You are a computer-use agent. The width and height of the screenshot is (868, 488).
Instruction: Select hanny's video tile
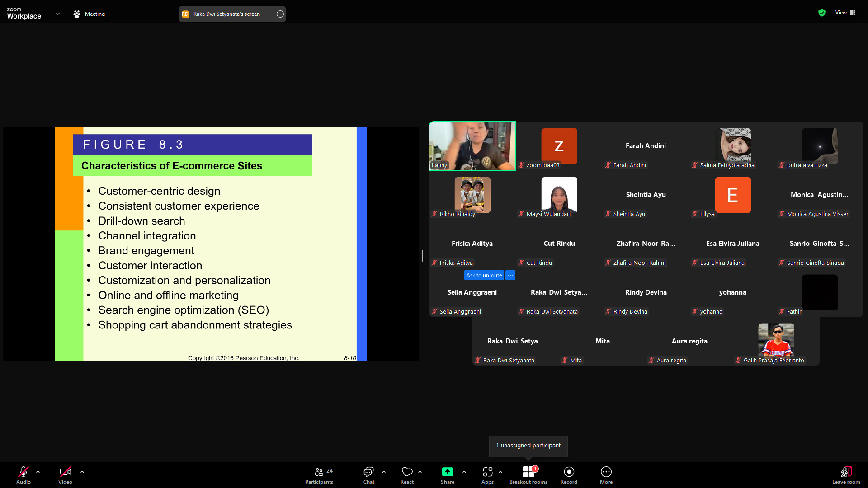(472, 146)
